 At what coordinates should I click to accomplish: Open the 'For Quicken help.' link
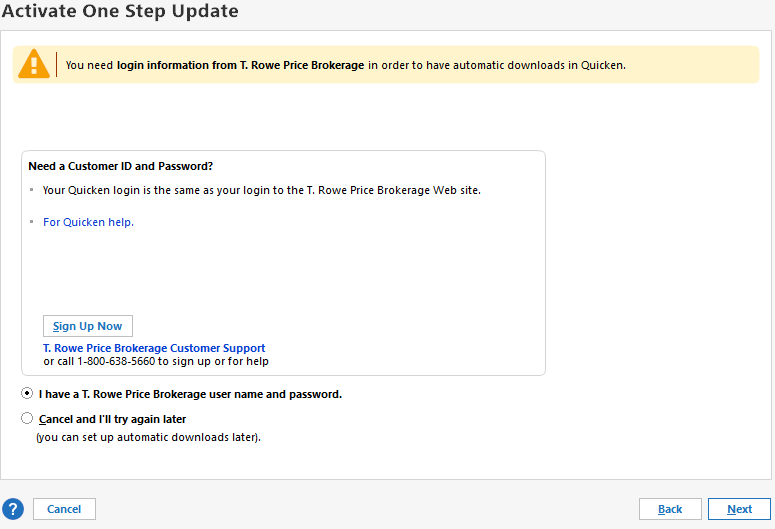tap(88, 222)
